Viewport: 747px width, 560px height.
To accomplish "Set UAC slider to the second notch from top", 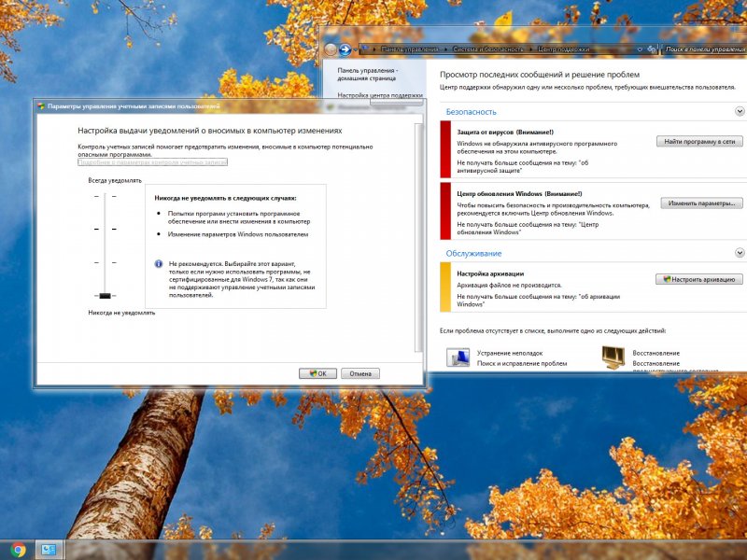I will point(106,229).
